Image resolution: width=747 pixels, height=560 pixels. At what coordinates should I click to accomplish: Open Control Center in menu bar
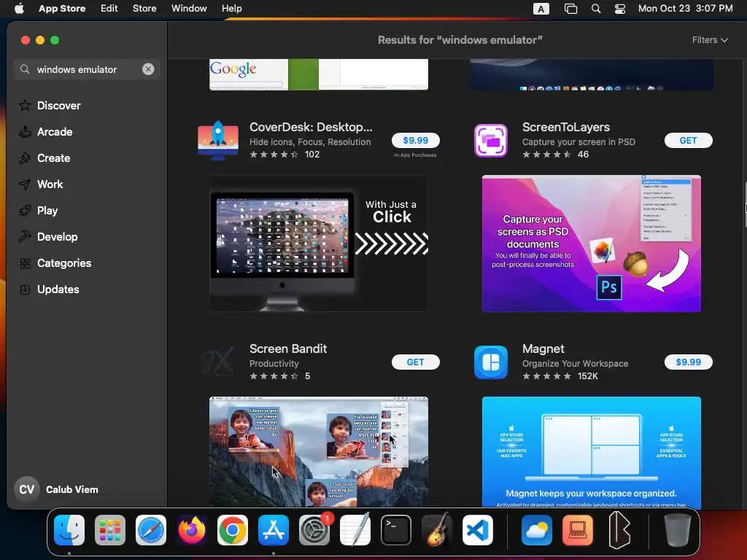(x=620, y=8)
